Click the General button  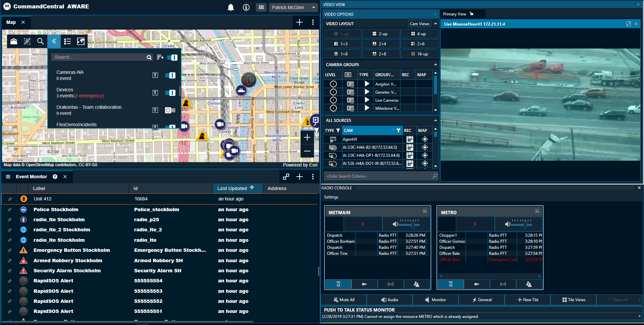[482, 300]
